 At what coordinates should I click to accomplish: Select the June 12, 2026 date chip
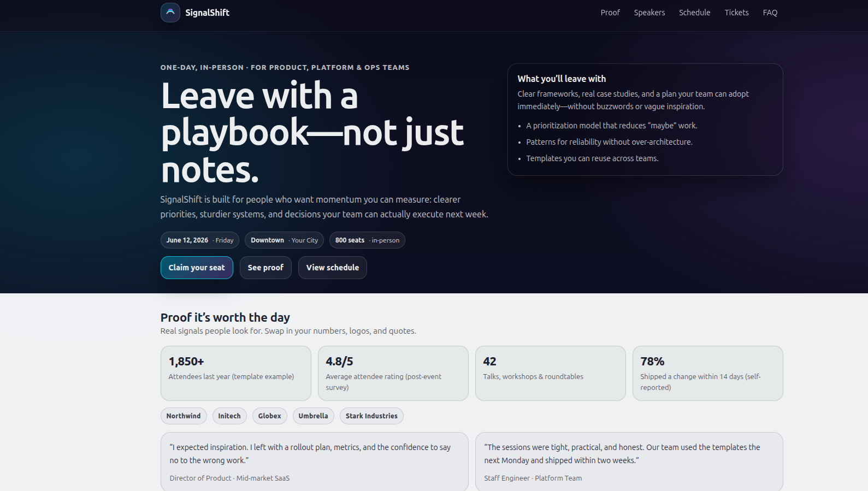[199, 240]
